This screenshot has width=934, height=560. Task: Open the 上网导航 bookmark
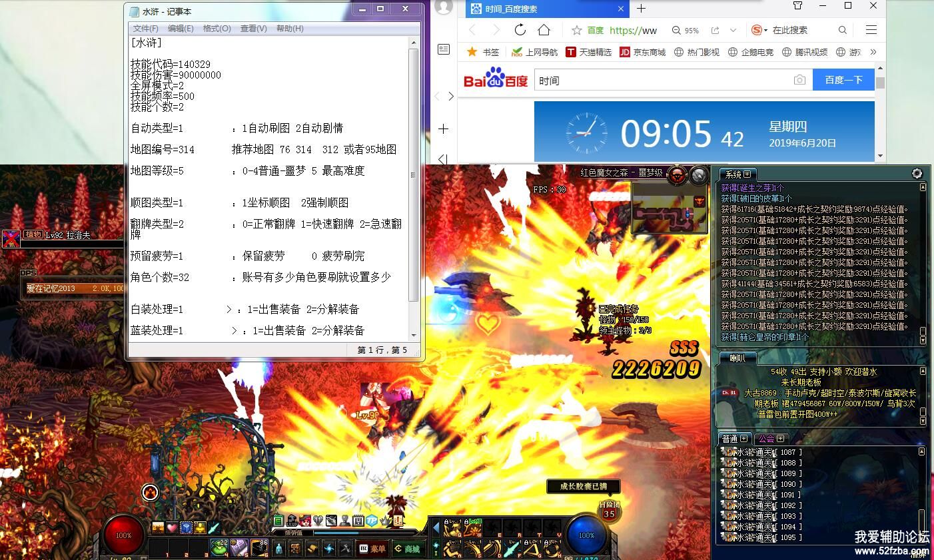click(535, 52)
